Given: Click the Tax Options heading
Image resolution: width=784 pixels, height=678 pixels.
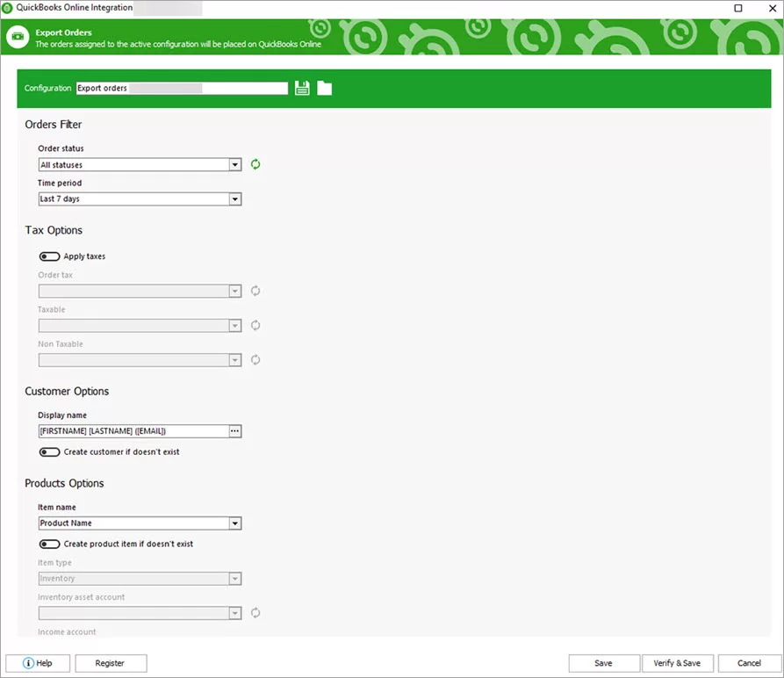Looking at the screenshot, I should click(x=54, y=230).
